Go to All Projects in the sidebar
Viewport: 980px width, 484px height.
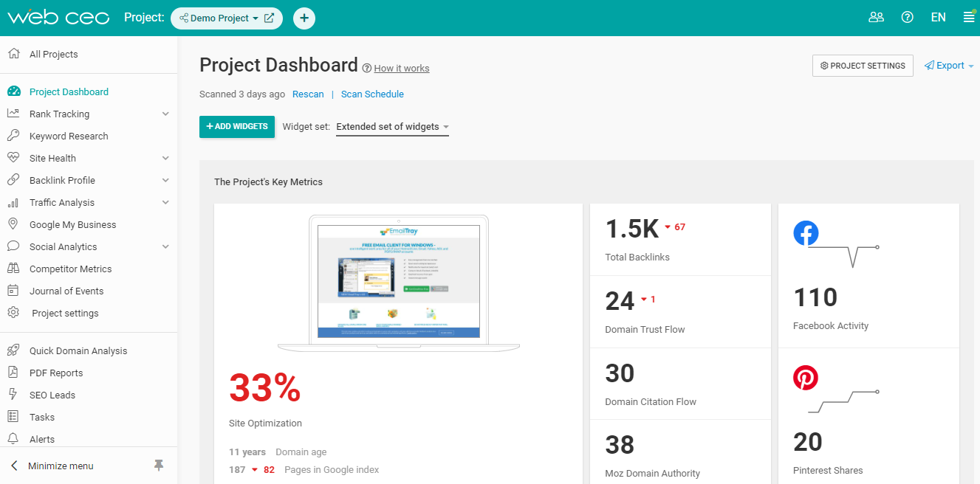52,53
